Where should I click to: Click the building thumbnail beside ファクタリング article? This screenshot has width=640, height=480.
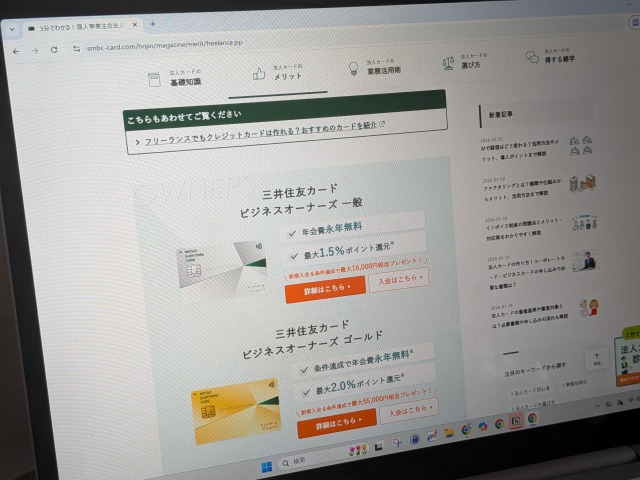point(583,184)
